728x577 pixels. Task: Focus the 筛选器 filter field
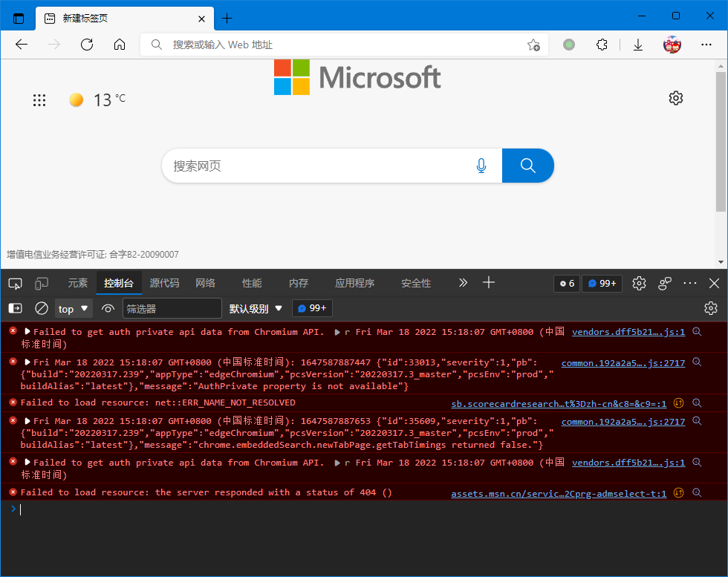coord(172,309)
